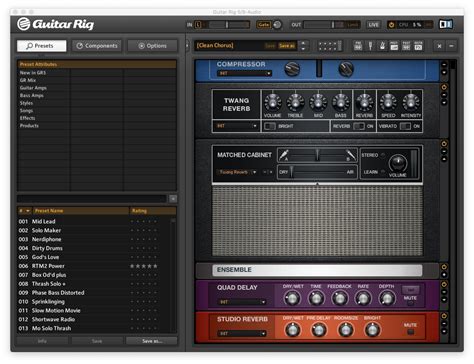Toggle the Studio Reverb MUTE button

pos(411,332)
